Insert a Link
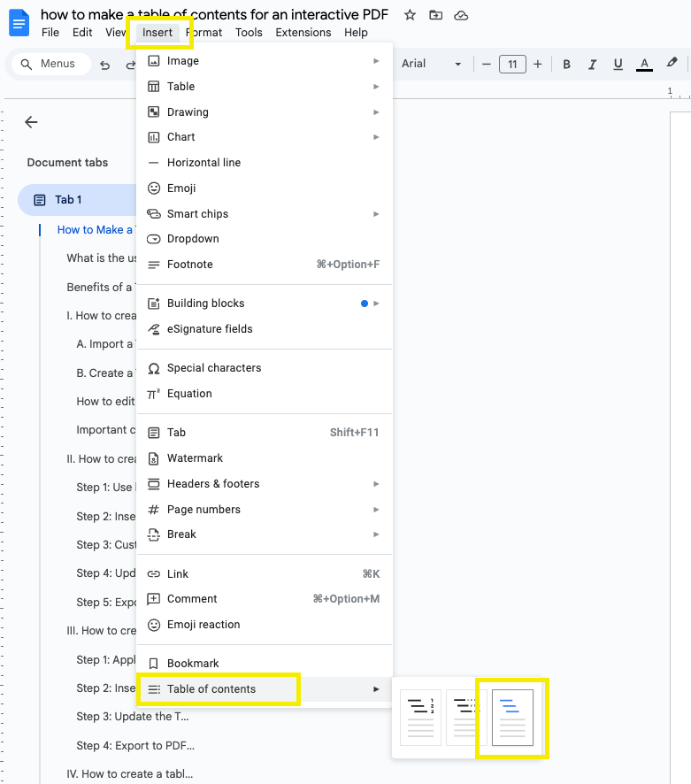Viewport: 691px width, 784px height. (265, 574)
